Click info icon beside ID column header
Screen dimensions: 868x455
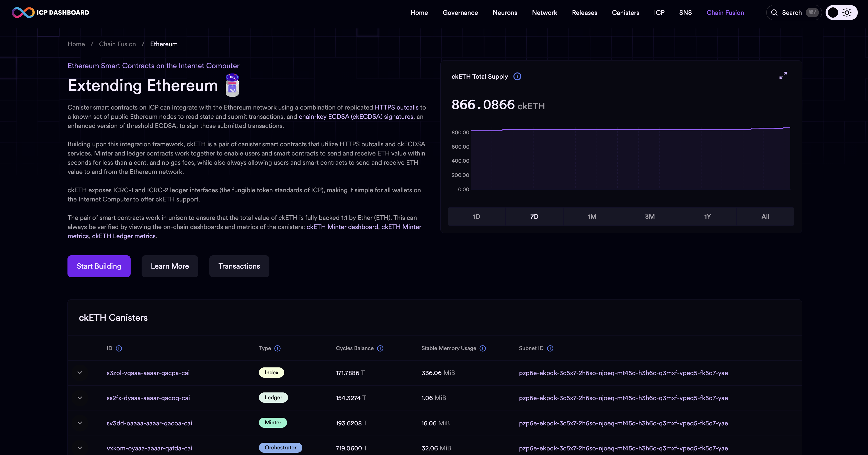click(x=119, y=348)
